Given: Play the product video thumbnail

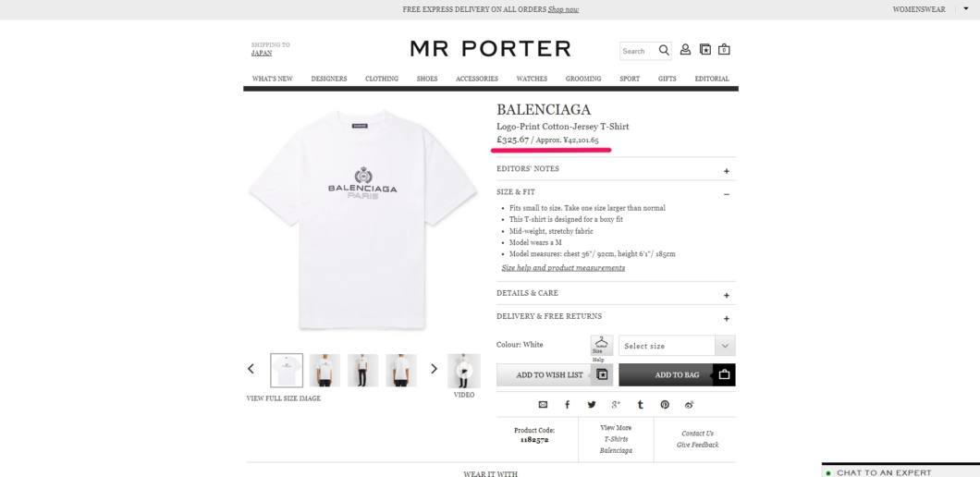Looking at the screenshot, I should [x=464, y=370].
